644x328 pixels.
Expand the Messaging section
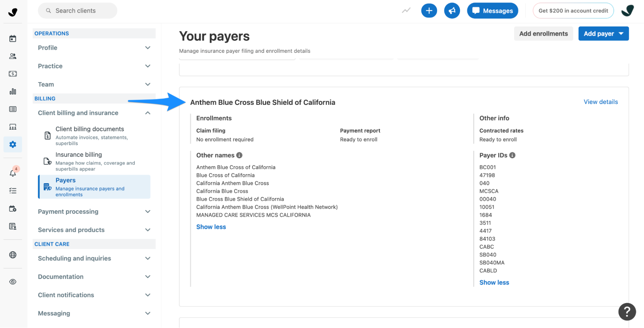click(x=94, y=313)
